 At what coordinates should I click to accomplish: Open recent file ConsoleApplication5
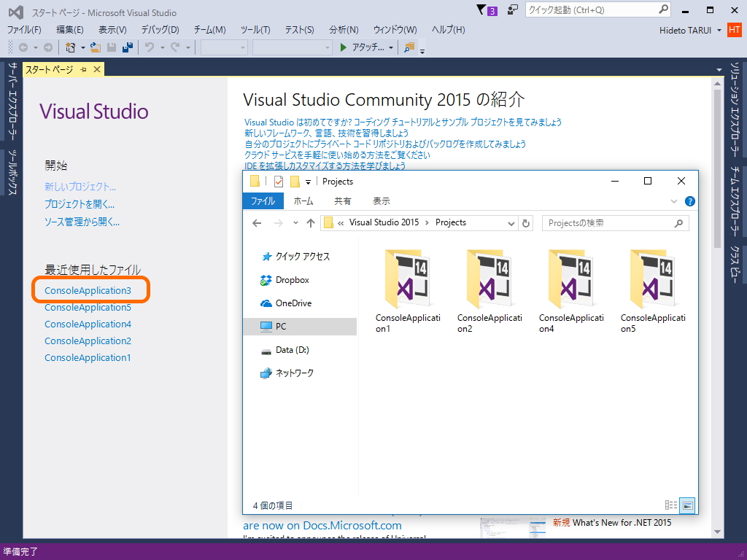coord(88,307)
